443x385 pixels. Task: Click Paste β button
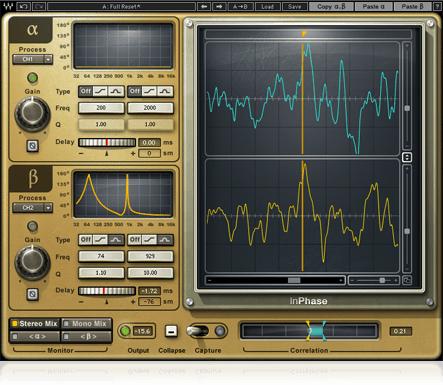412,6
